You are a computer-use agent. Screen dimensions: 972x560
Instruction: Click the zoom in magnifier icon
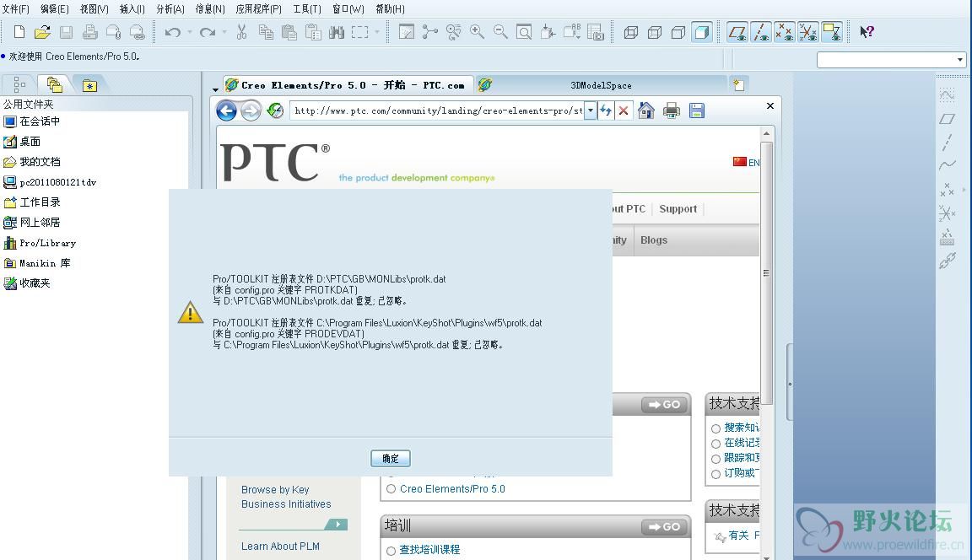pos(477,32)
